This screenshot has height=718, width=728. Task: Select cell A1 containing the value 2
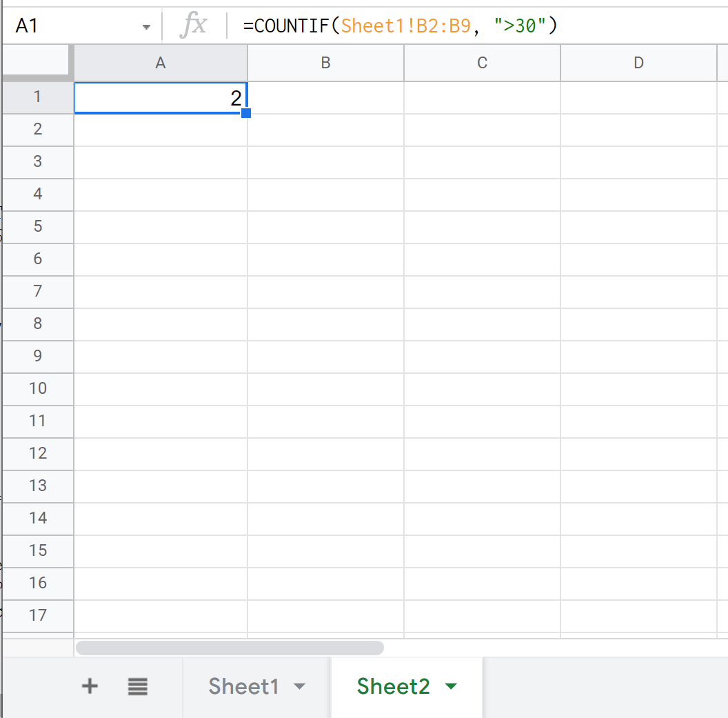tap(160, 97)
